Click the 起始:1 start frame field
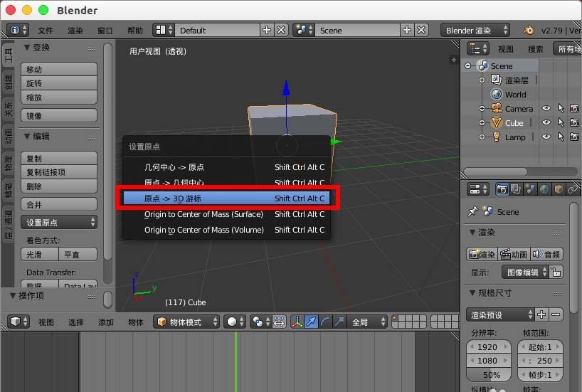Screen dimensions: 582x392 coord(541,347)
